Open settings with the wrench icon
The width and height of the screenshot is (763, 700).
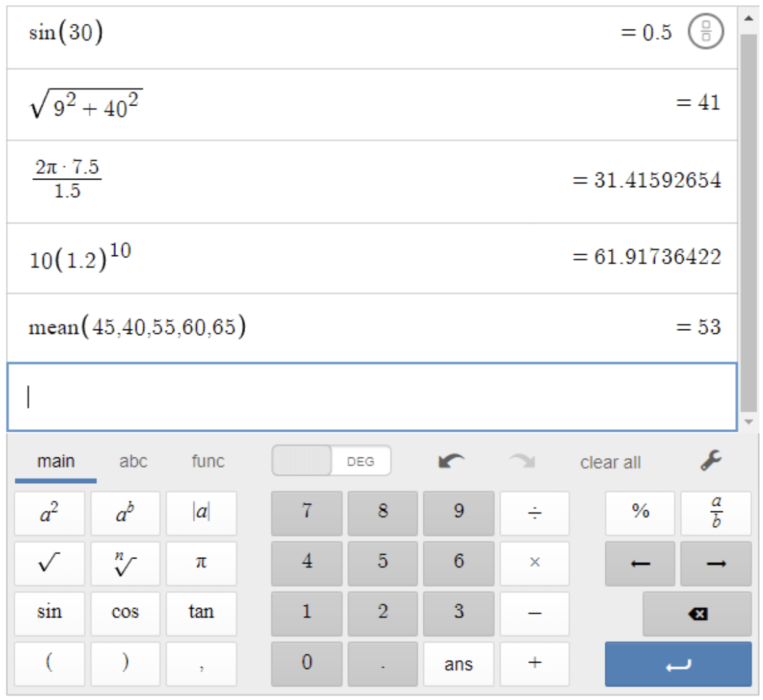point(711,461)
